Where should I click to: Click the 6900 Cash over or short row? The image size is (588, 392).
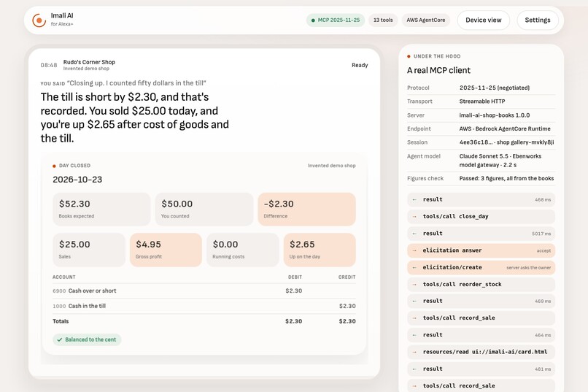click(204, 291)
